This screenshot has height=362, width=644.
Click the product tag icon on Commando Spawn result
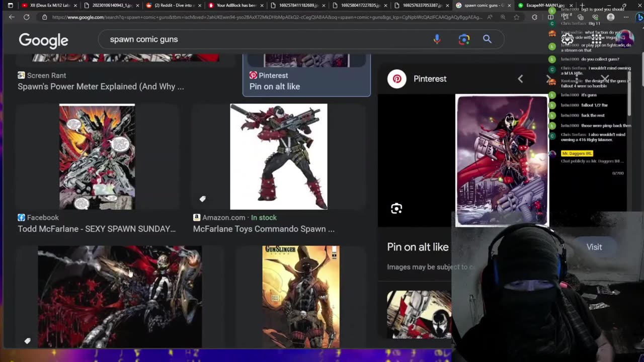coord(202,199)
